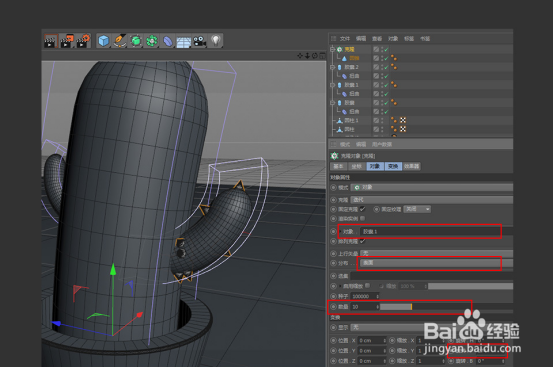
Task: Toggle the 排列克隆 checkbox
Action: (363, 241)
